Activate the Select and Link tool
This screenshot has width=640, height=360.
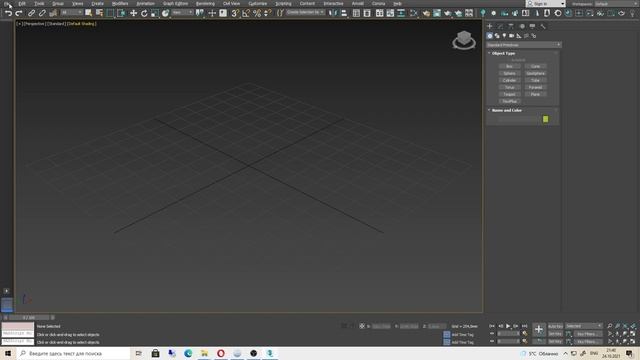click(x=31, y=13)
